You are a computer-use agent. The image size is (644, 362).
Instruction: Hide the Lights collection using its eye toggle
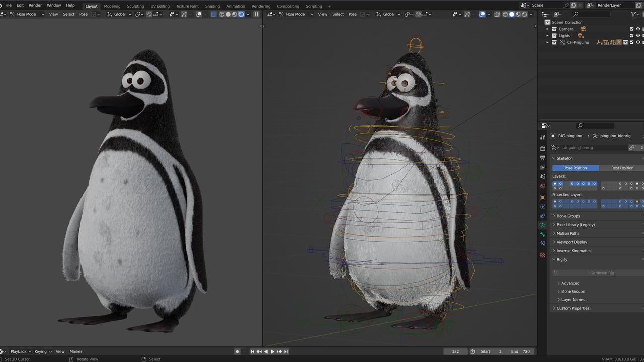click(637, 36)
